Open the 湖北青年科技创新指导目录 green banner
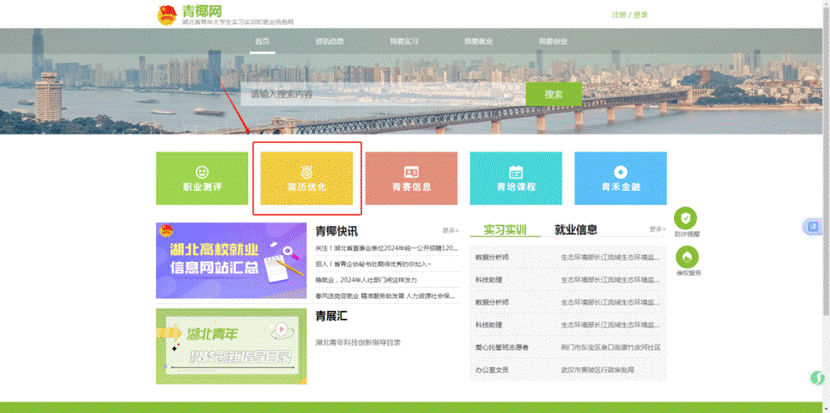 (x=231, y=346)
